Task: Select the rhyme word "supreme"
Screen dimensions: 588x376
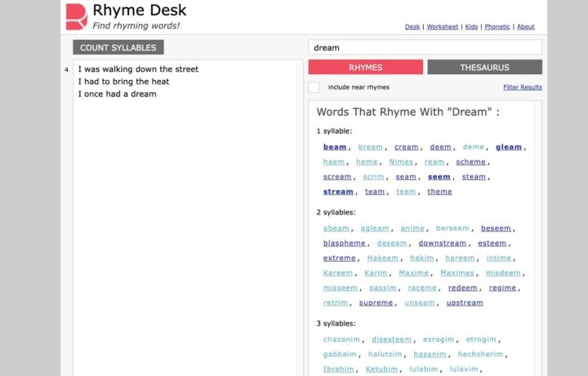Action: pyautogui.click(x=376, y=303)
